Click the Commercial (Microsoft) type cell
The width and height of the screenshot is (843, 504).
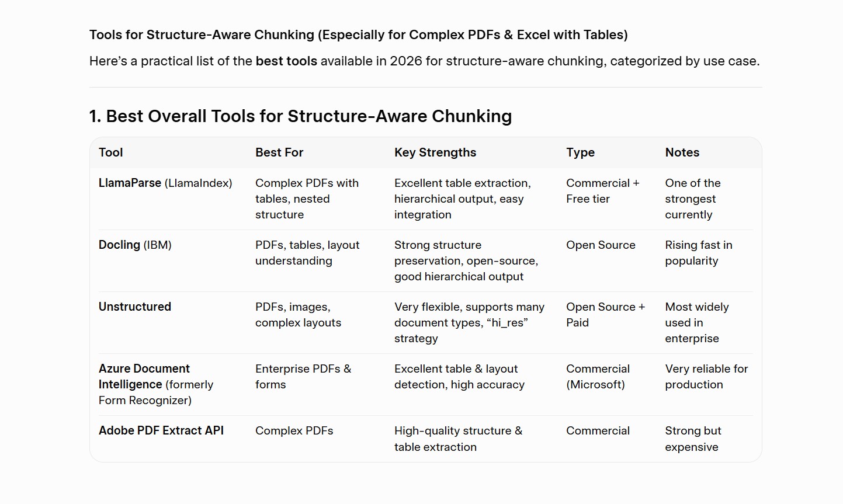click(x=598, y=377)
